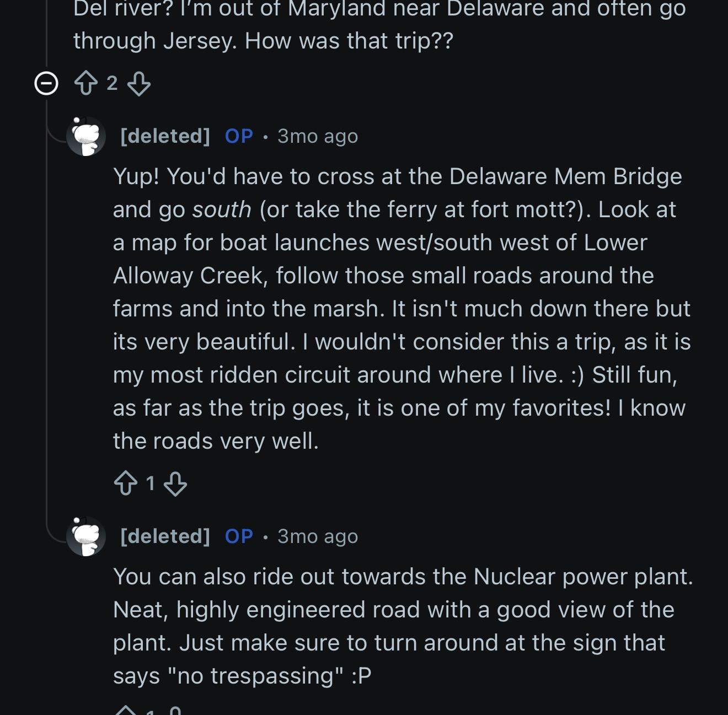Click the vote count "2" on parent comment

coord(112,83)
